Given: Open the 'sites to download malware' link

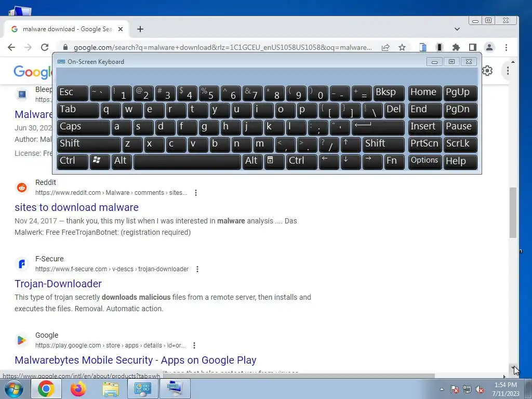Looking at the screenshot, I should click(x=77, y=207).
